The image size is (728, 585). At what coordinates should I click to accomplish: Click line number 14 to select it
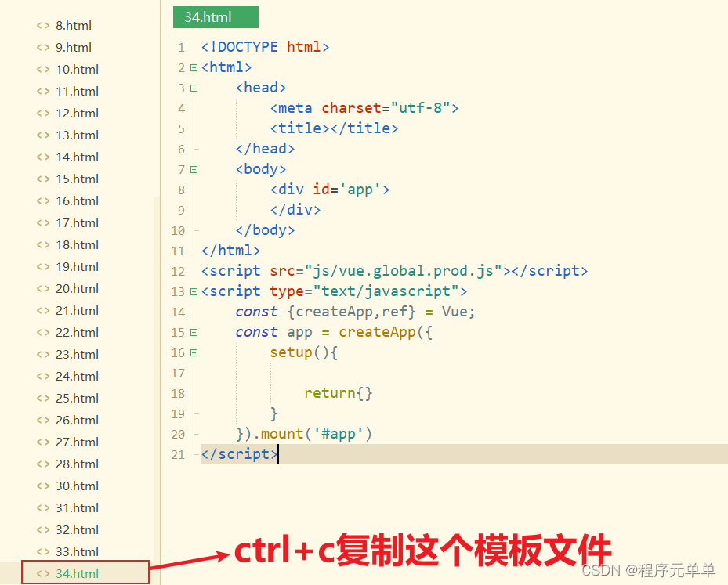click(178, 312)
